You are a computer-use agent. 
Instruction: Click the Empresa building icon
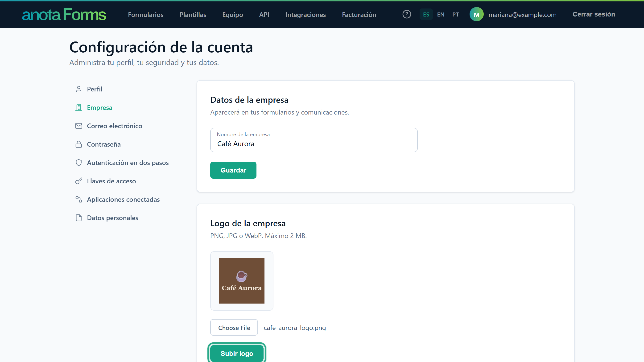pyautogui.click(x=79, y=107)
